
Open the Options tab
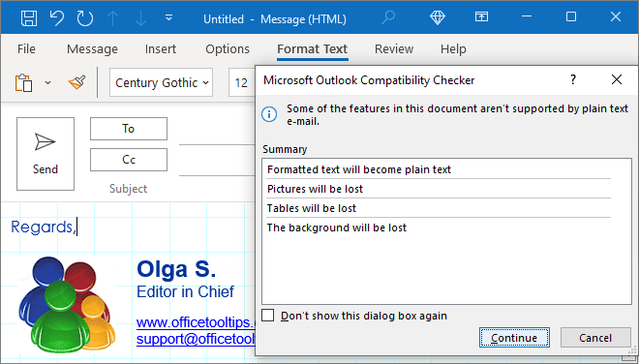tap(228, 49)
